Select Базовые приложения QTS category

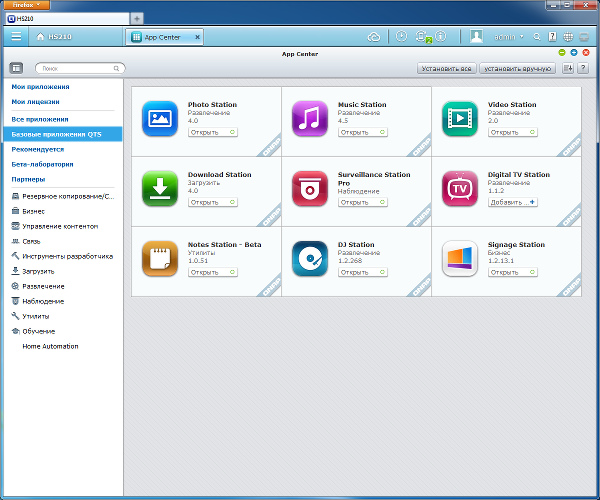click(x=63, y=134)
